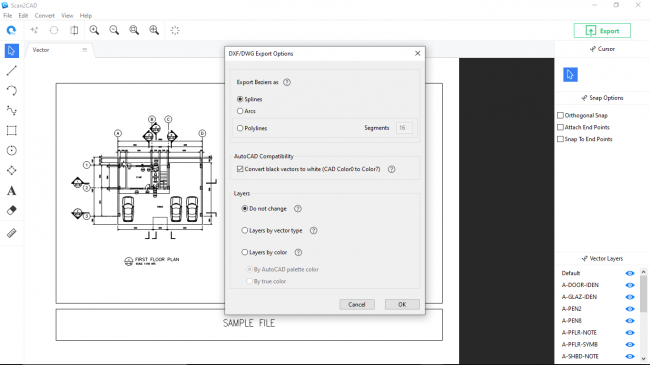
Task: Toggle Convert black vectors to white checkbox
Action: point(240,169)
